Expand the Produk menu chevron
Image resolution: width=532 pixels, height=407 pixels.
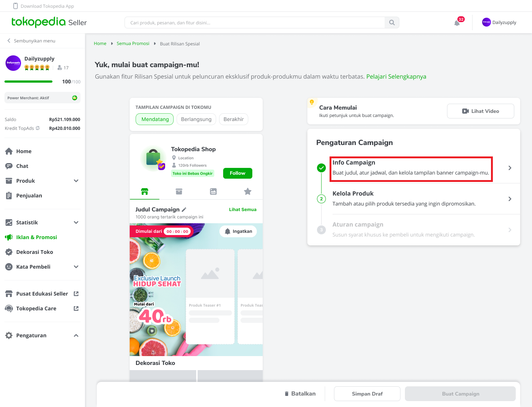coord(76,181)
